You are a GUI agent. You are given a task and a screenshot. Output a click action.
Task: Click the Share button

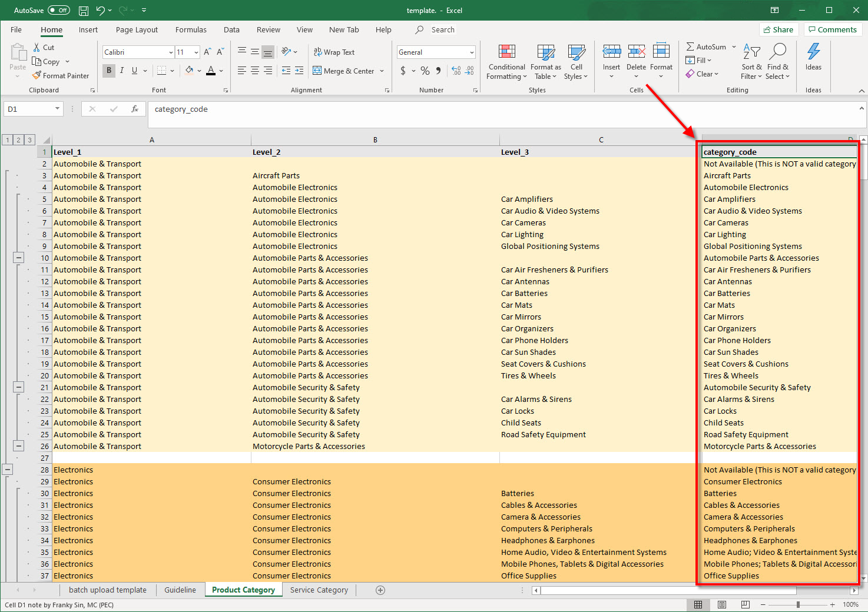[x=778, y=29]
